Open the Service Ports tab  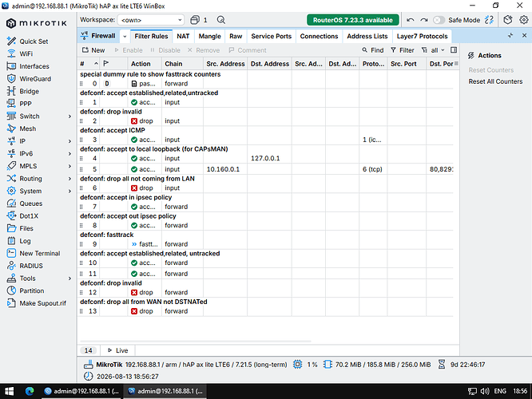pyautogui.click(x=271, y=36)
